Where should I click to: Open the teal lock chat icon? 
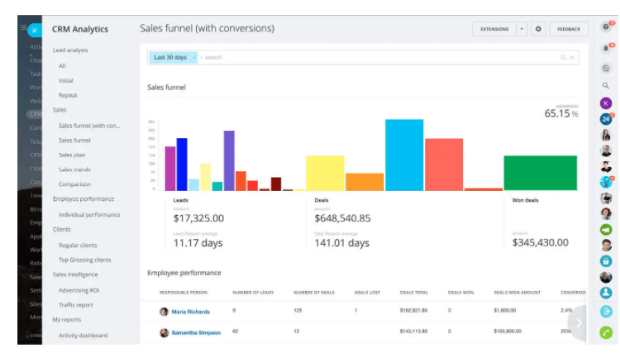[606, 261]
